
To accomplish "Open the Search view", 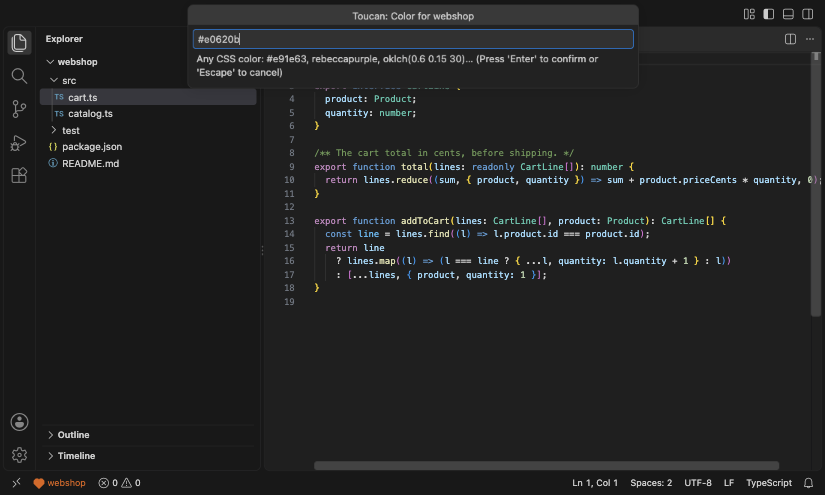I will click(19, 76).
